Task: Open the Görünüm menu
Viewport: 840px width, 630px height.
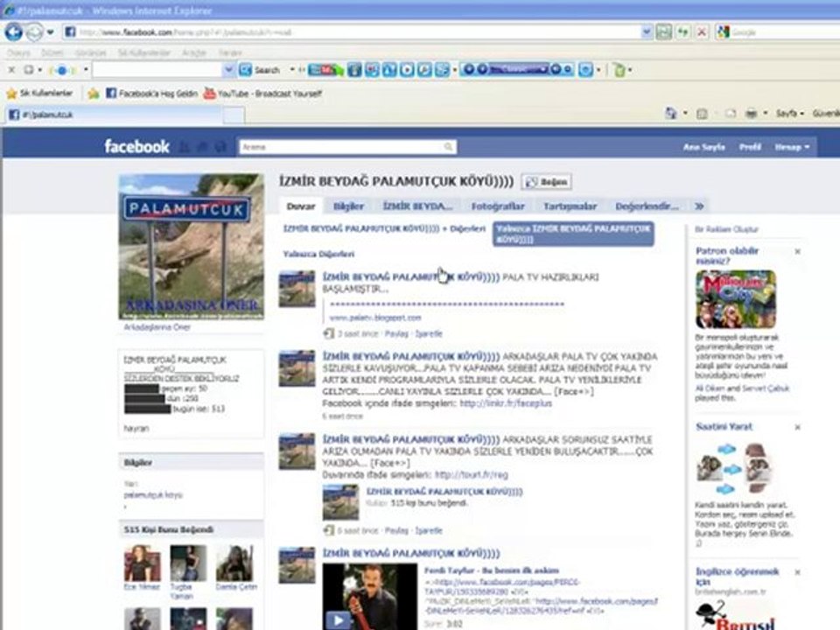Action: coord(90,52)
